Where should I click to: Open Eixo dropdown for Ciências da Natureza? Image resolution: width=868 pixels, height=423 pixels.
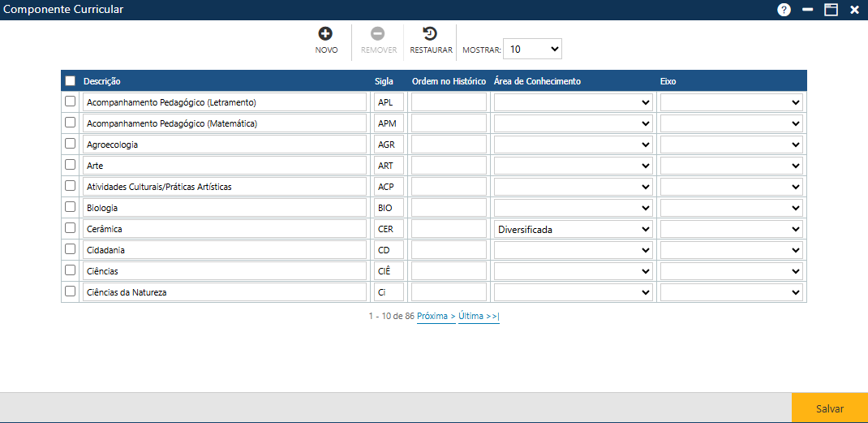tap(731, 291)
